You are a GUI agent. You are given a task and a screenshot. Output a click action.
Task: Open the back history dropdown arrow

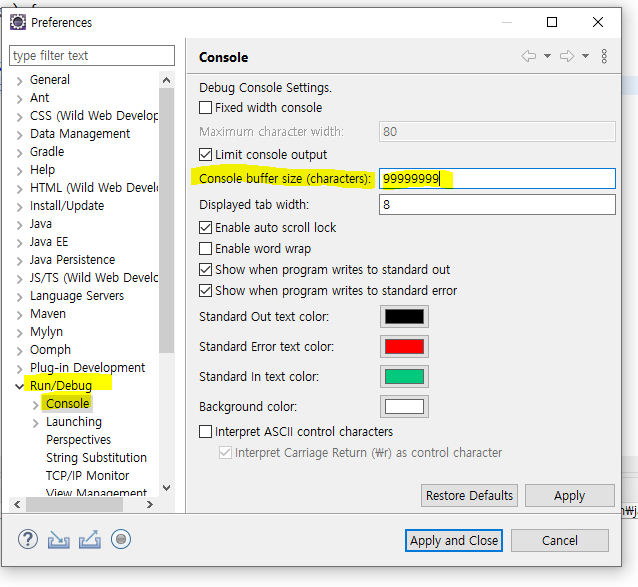[x=548, y=56]
